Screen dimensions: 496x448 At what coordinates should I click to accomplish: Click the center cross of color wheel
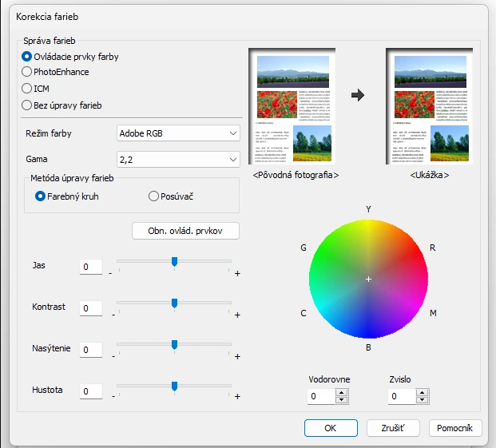coord(368,279)
